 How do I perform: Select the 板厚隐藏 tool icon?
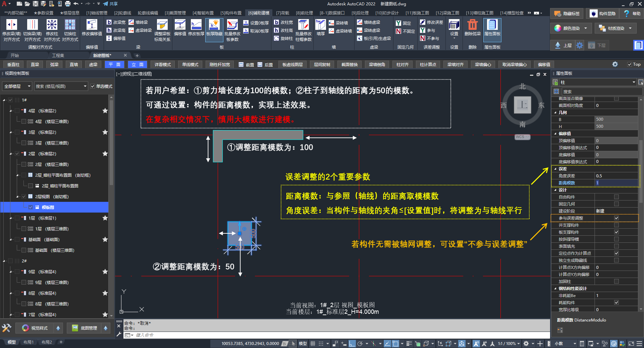214,25
